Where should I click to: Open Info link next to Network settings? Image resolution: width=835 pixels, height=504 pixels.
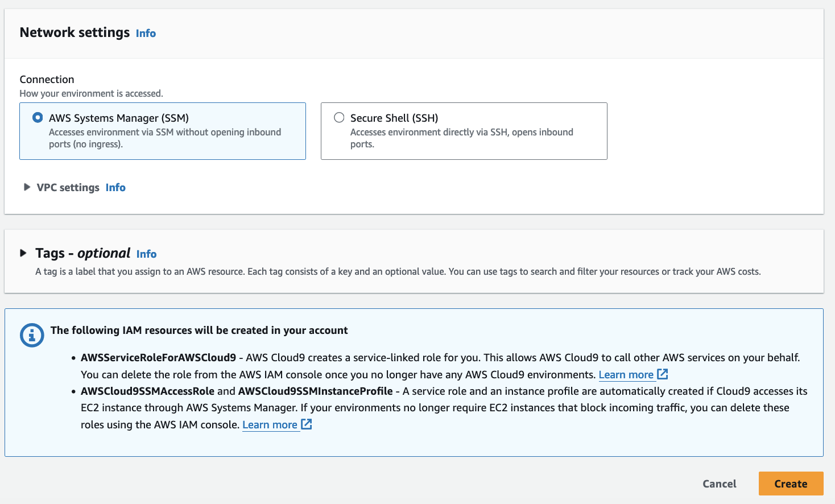click(x=146, y=34)
